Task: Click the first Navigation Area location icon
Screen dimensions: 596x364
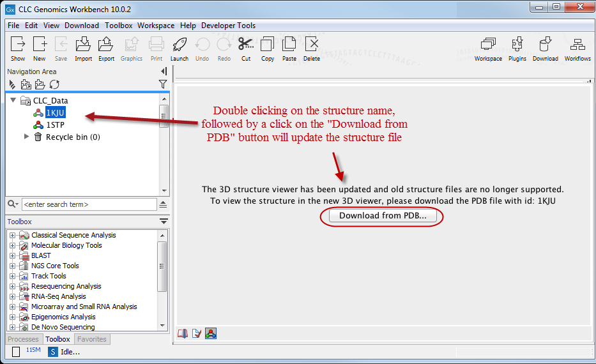Action: tap(11, 84)
